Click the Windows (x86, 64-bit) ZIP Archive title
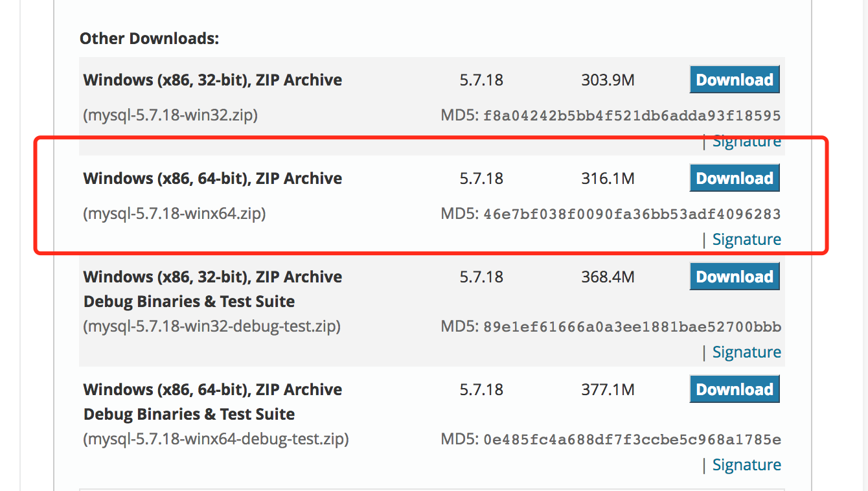This screenshot has width=868, height=491. click(212, 177)
